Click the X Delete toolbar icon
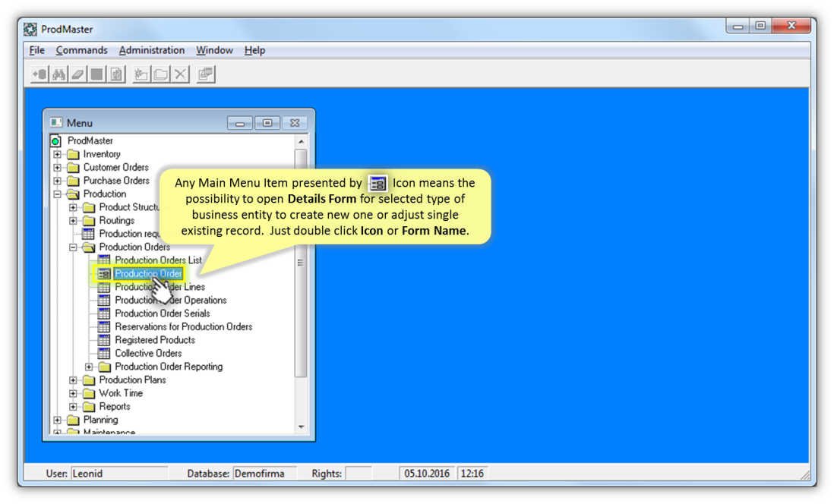This screenshot has width=834, height=504. point(180,74)
